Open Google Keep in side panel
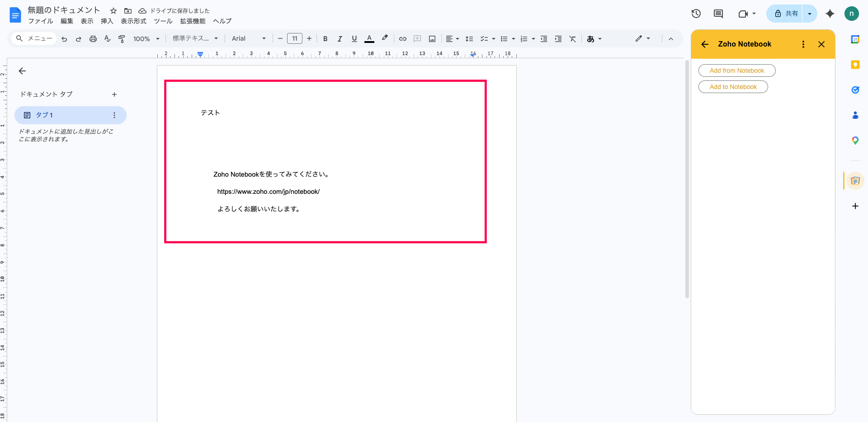The height and width of the screenshot is (422, 868). (855, 65)
